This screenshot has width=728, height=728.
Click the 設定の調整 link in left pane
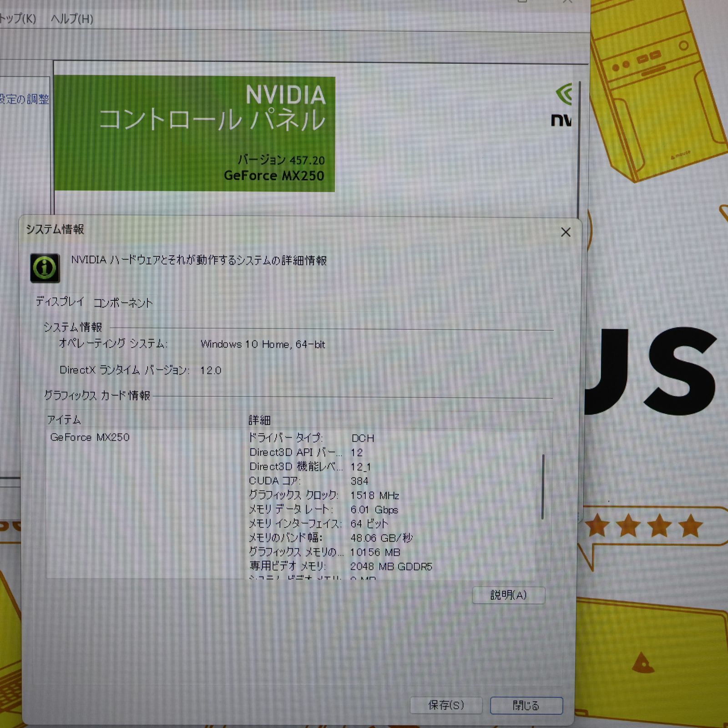[x=25, y=99]
